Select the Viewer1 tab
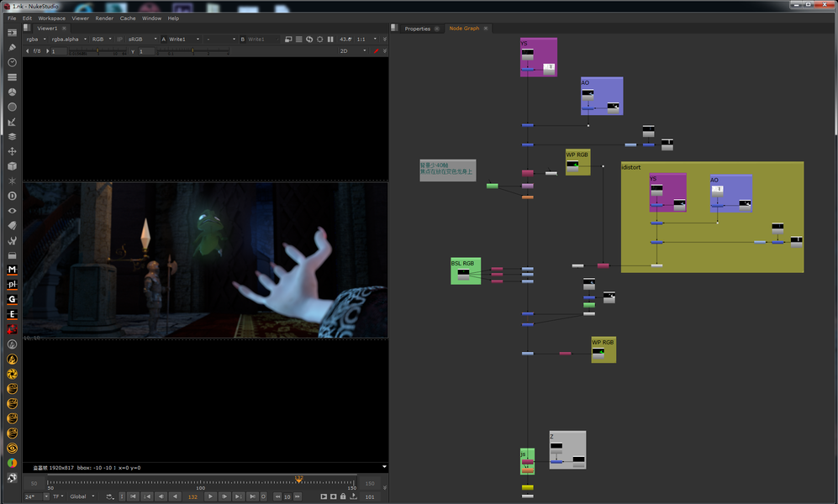Image resolution: width=838 pixels, height=504 pixels. click(47, 29)
